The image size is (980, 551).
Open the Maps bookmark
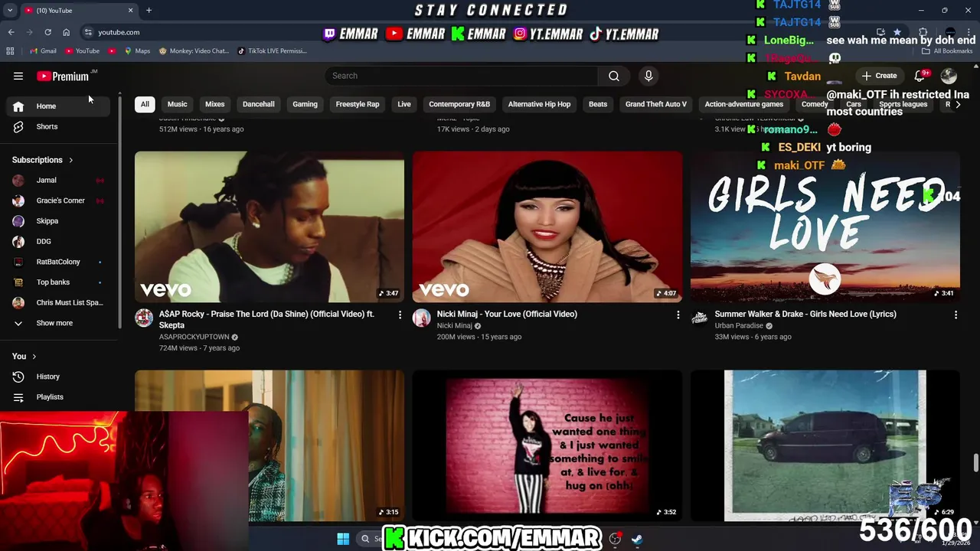[x=138, y=51]
